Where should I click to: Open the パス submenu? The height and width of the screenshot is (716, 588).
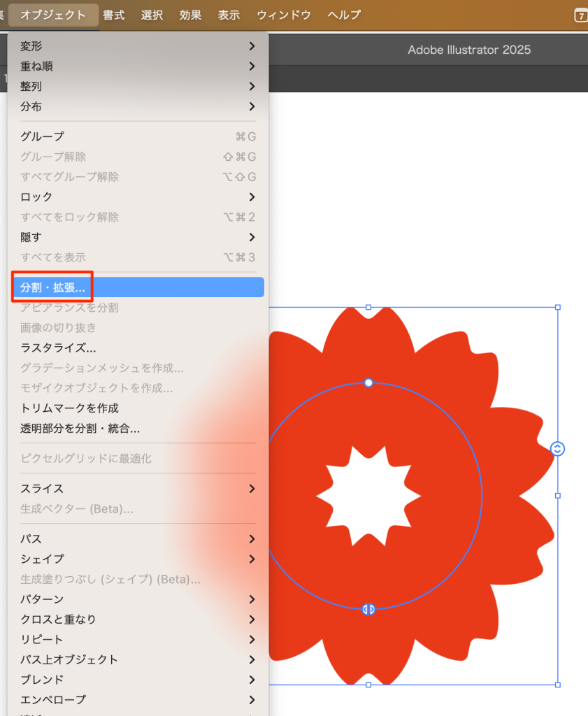coord(138,539)
